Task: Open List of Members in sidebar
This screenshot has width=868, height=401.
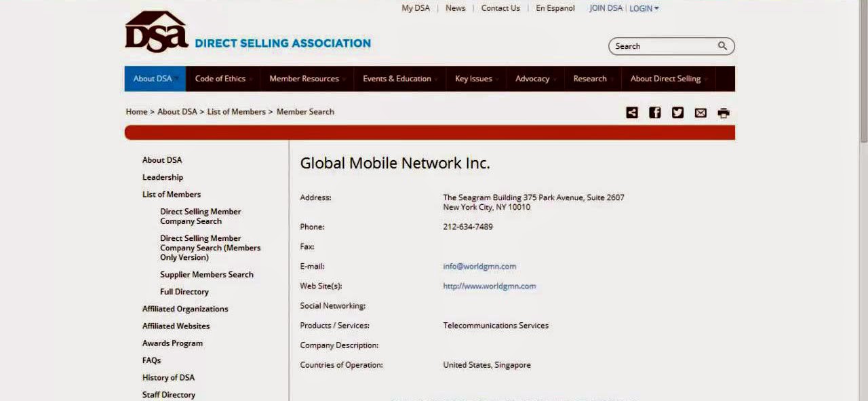Action: [172, 194]
